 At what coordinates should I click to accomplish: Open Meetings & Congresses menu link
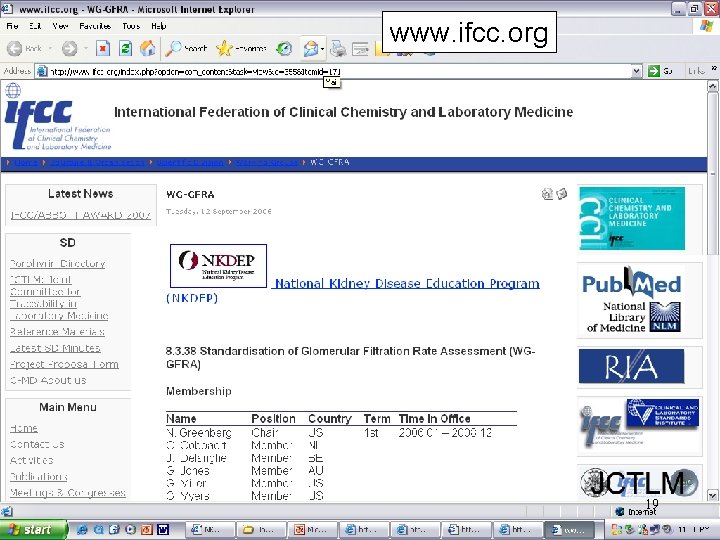pyautogui.click(x=68, y=493)
